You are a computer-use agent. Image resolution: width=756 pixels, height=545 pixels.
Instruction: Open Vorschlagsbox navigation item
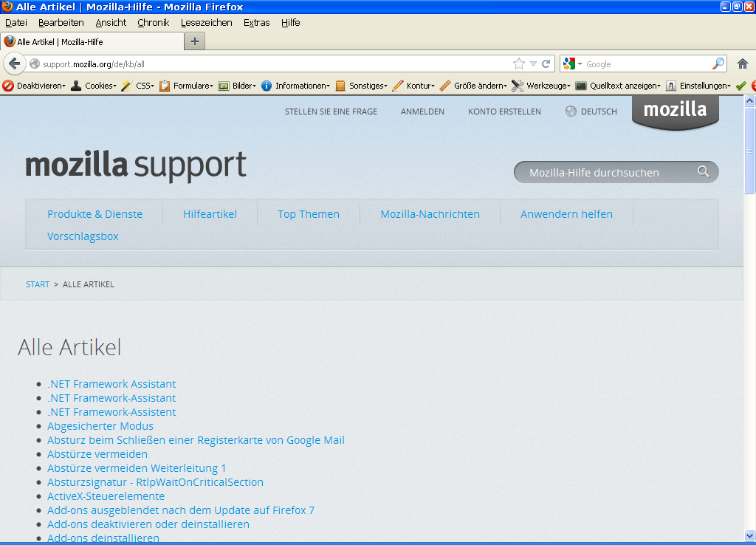[x=83, y=236]
